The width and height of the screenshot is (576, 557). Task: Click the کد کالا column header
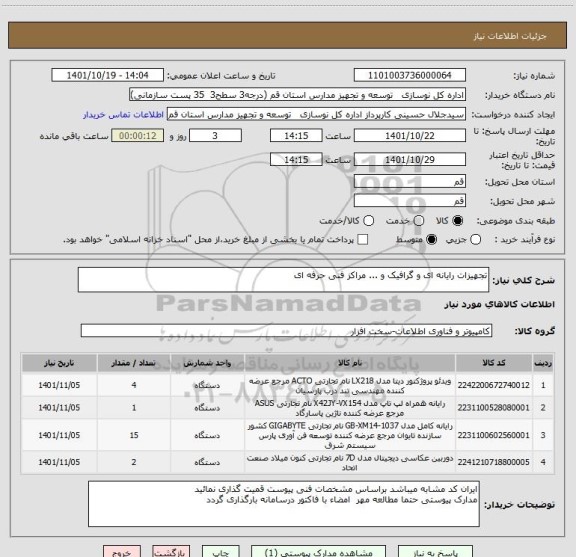click(494, 363)
